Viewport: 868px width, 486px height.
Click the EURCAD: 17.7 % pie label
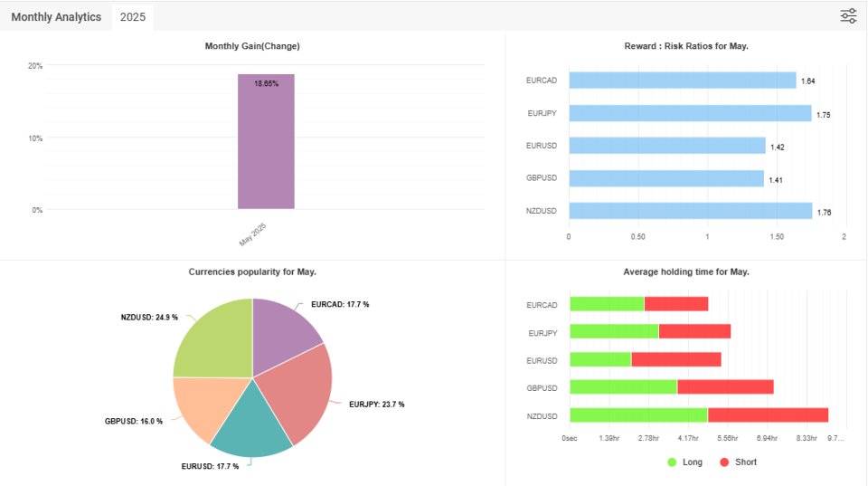[340, 305]
